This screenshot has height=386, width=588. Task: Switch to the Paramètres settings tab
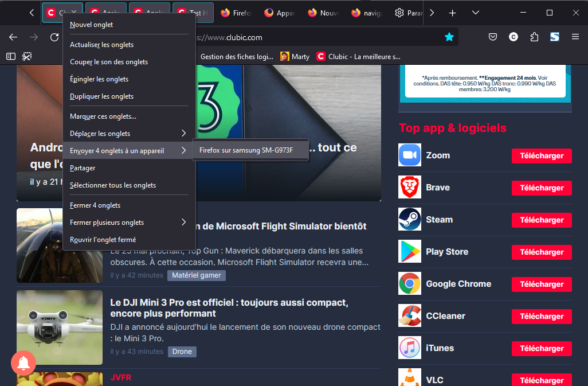pyautogui.click(x=408, y=13)
